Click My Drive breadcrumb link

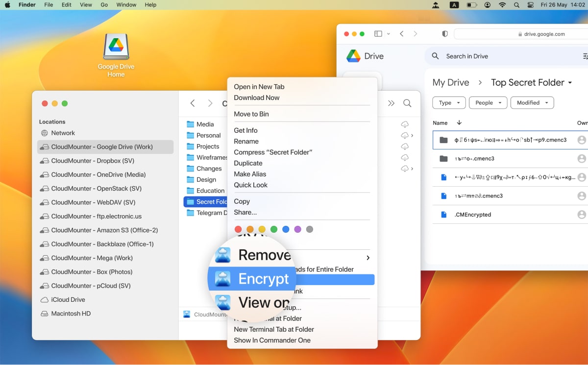click(450, 83)
